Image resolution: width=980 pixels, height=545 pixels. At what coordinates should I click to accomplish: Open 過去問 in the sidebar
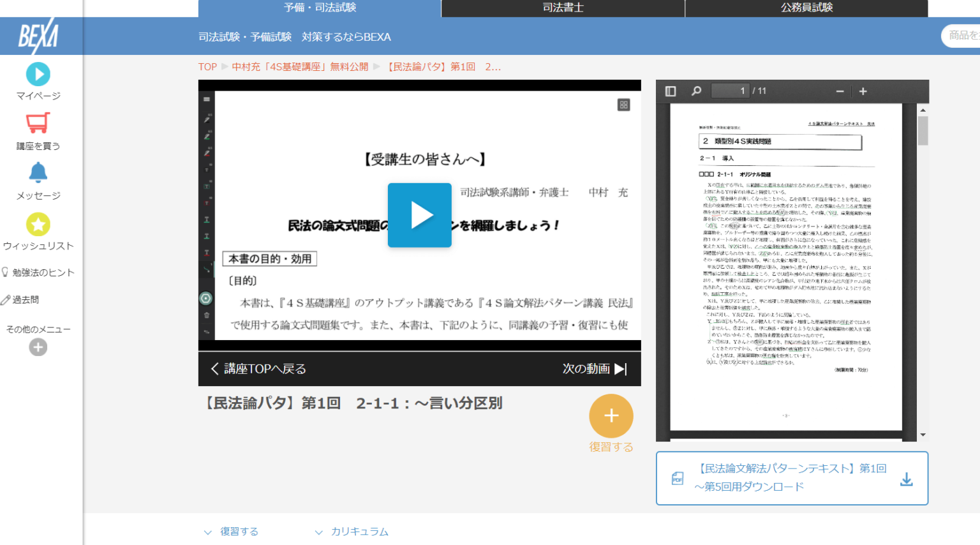[x=20, y=299]
